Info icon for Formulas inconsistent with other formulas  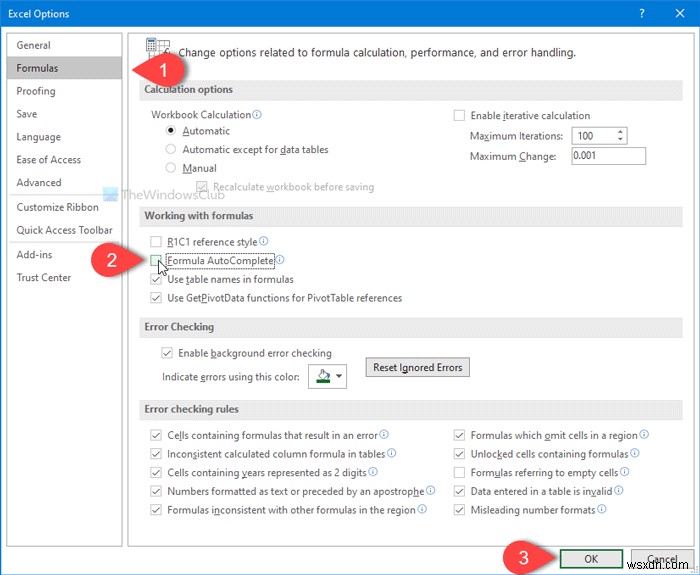(422, 509)
